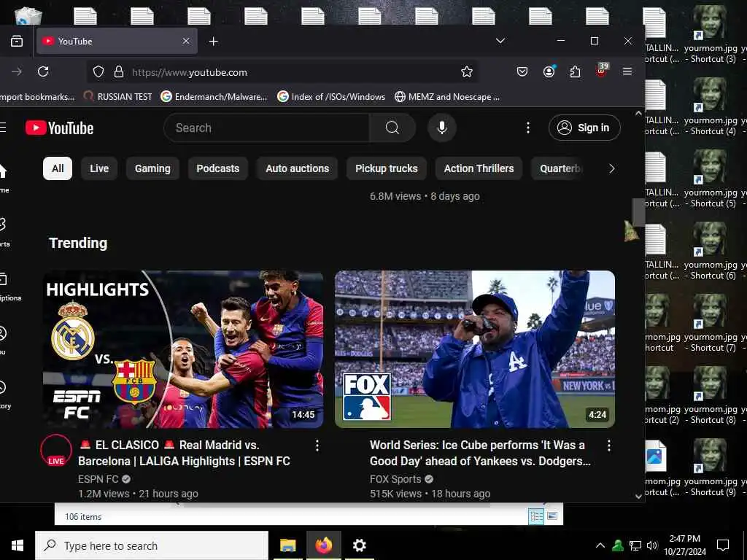Open more options for El Clasico video
The image size is (747, 560).
(x=317, y=446)
